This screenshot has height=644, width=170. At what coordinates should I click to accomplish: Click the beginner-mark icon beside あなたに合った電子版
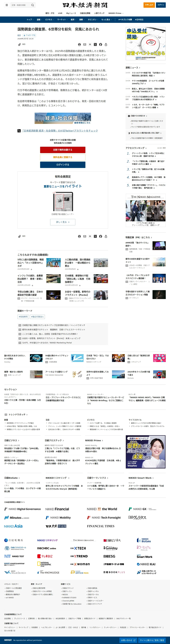(129, 133)
